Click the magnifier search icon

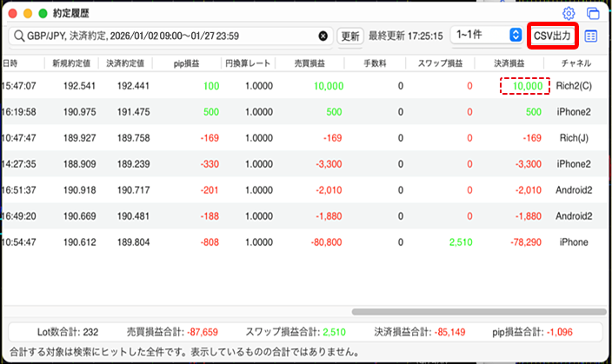18,36
